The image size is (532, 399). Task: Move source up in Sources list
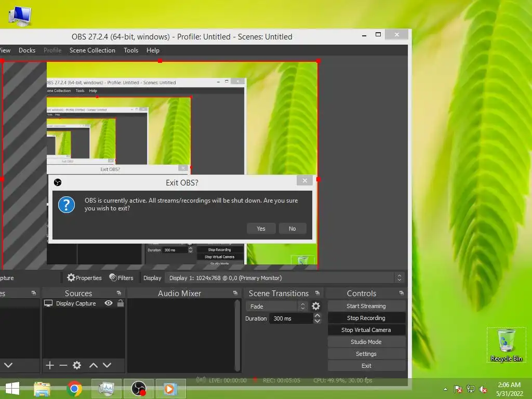94,365
